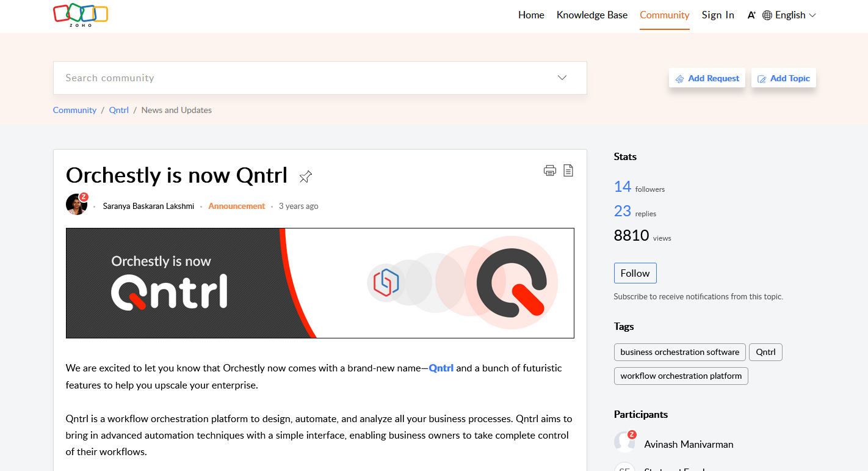
Task: Select the workflow orchestration platform tag
Action: coord(681,376)
